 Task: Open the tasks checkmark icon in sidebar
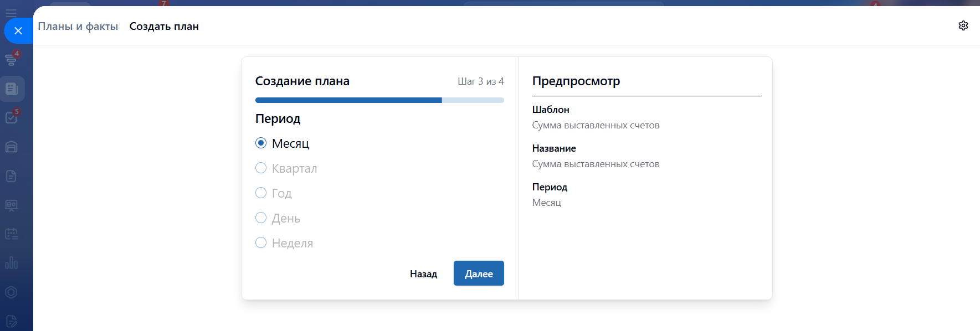pyautogui.click(x=11, y=117)
